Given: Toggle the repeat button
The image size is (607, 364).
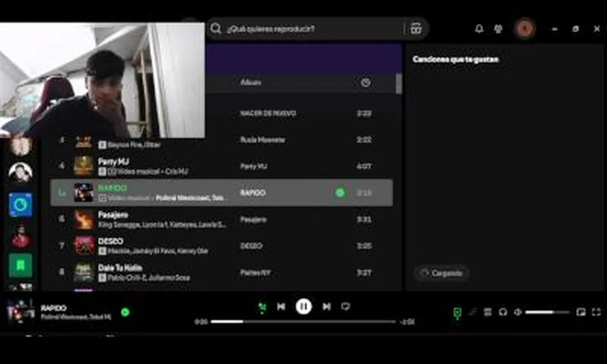Looking at the screenshot, I should 346,306.
